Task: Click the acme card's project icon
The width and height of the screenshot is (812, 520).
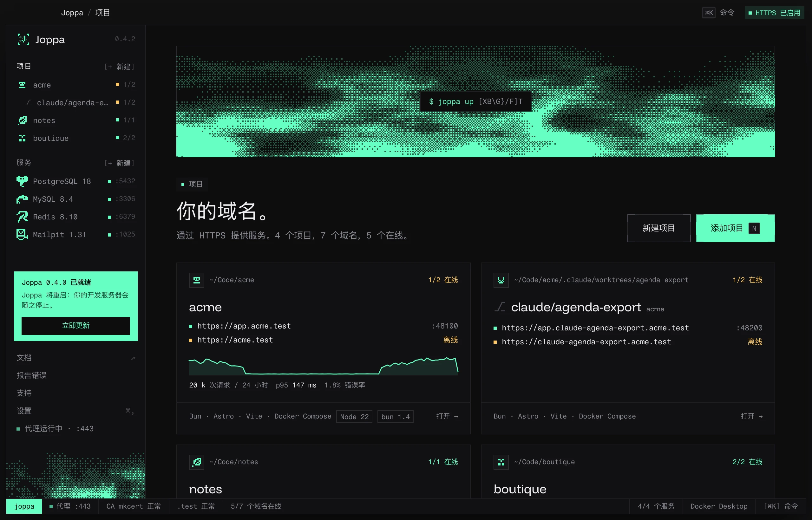Action: click(x=197, y=280)
